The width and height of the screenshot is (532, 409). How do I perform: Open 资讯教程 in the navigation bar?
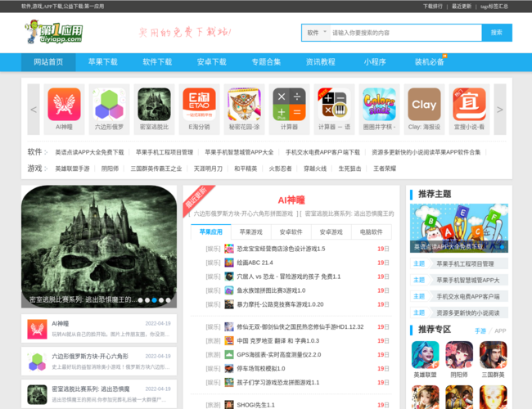[320, 62]
